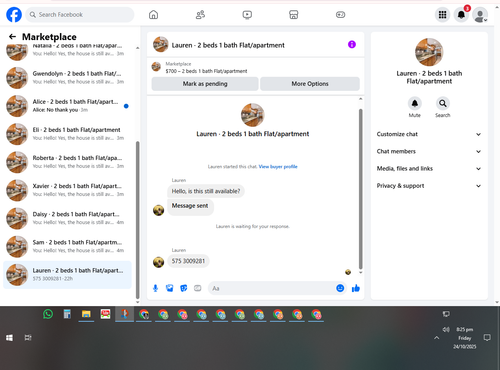The width and height of the screenshot is (500, 370).
Task: Open the notifications bell with red badge
Action: (x=461, y=15)
